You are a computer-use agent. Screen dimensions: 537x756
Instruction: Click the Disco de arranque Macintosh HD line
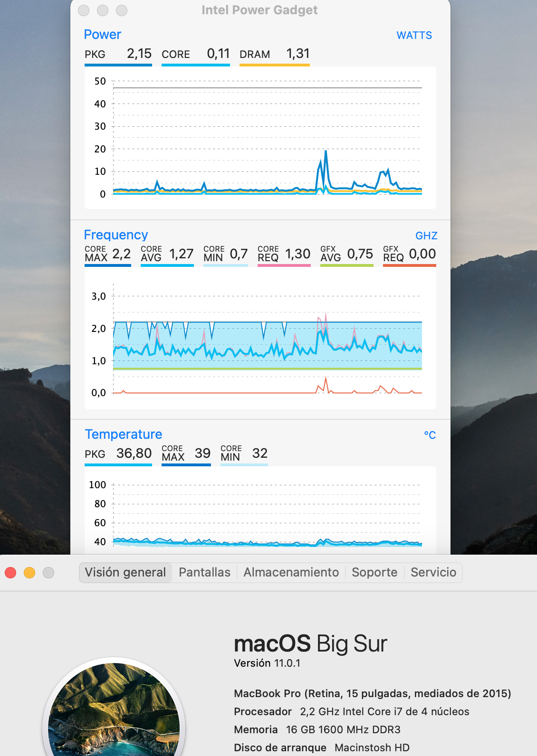(x=322, y=748)
